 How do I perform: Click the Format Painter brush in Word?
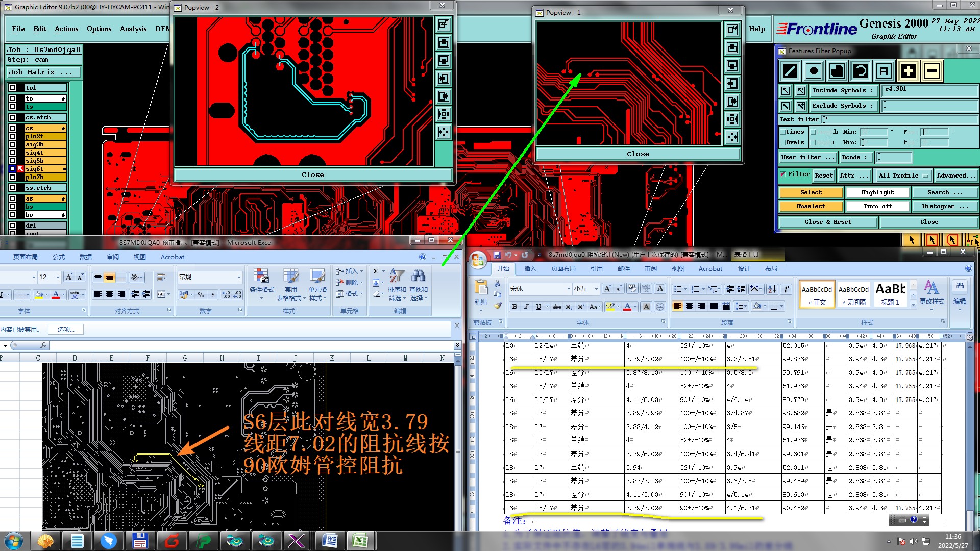[x=498, y=306]
